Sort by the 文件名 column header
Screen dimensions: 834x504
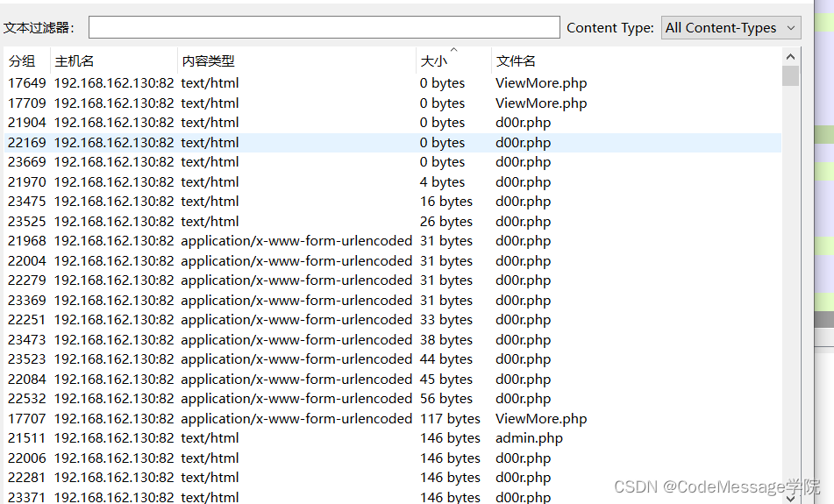click(x=636, y=61)
